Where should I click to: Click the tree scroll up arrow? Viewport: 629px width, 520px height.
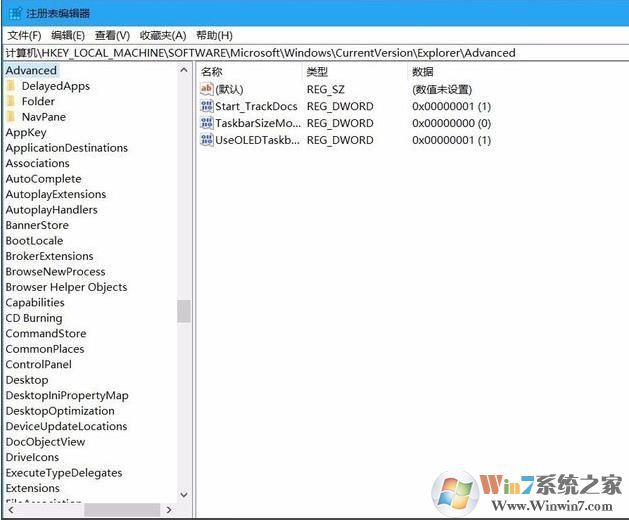(x=184, y=70)
